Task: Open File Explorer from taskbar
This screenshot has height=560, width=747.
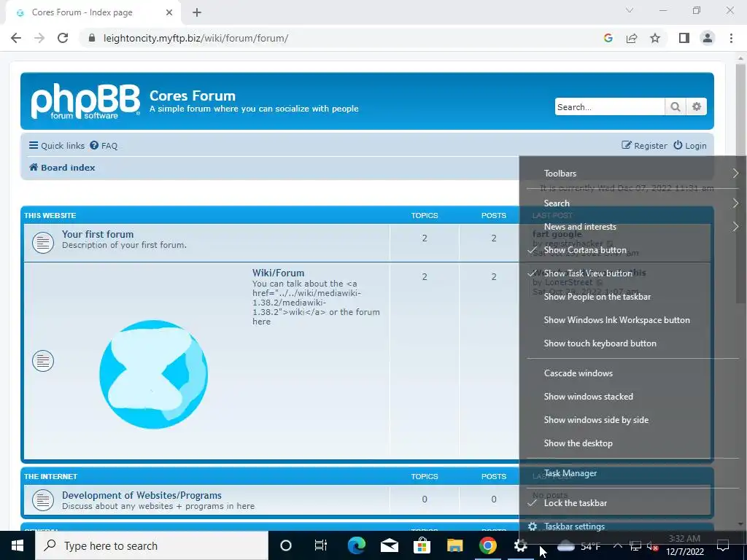Action: click(x=455, y=545)
